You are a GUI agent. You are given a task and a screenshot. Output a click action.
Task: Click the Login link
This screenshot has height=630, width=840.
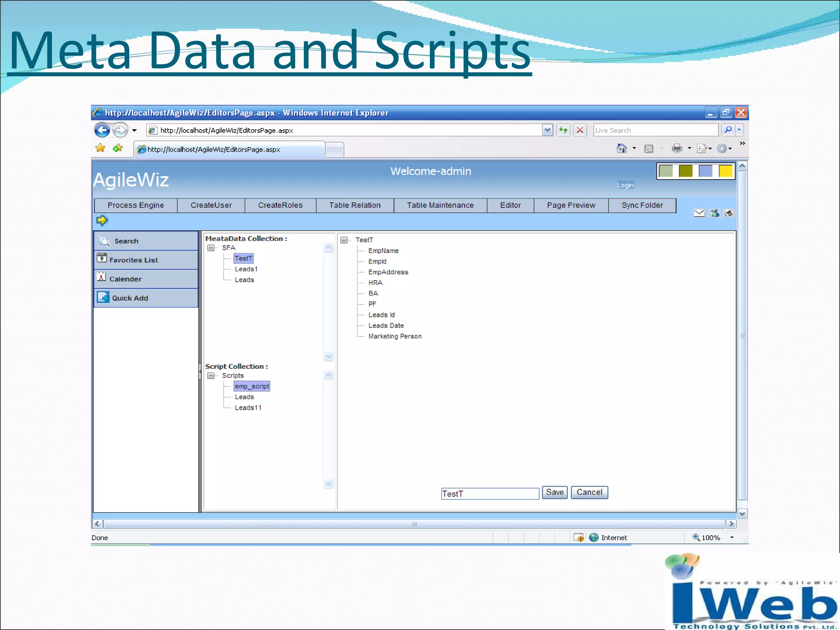point(625,185)
